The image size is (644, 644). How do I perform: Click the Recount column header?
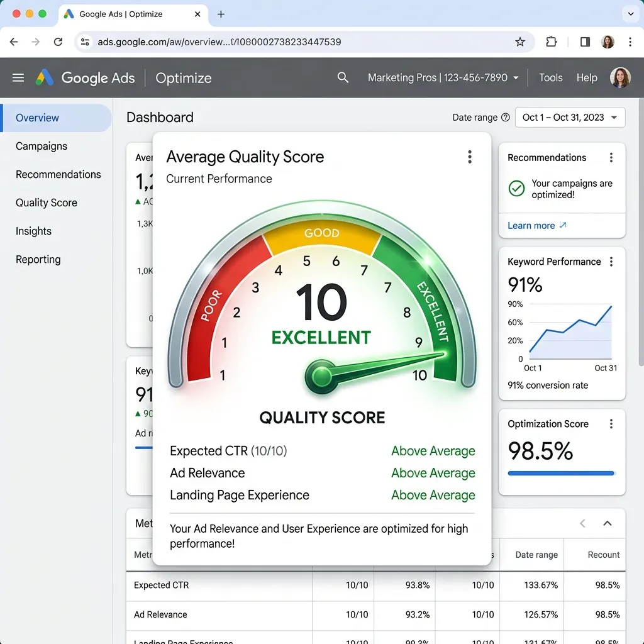click(x=603, y=555)
